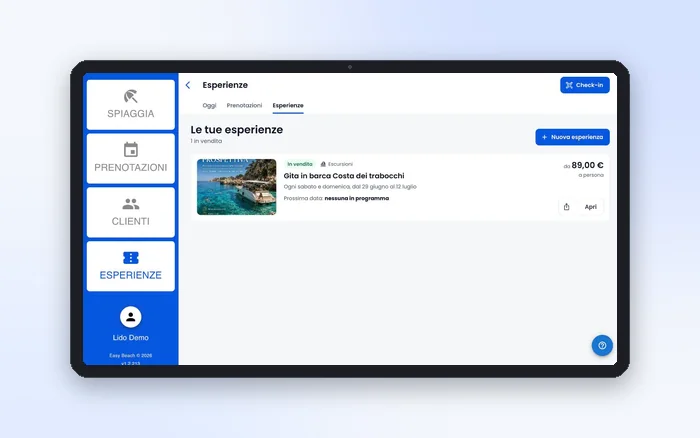The height and width of the screenshot is (438, 700).
Task: Select the Esperienze tab in header
Action: click(288, 105)
